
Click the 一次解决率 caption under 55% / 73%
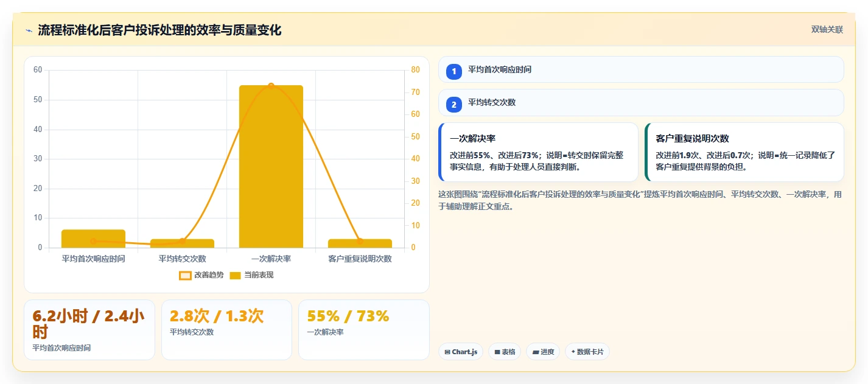coord(326,332)
